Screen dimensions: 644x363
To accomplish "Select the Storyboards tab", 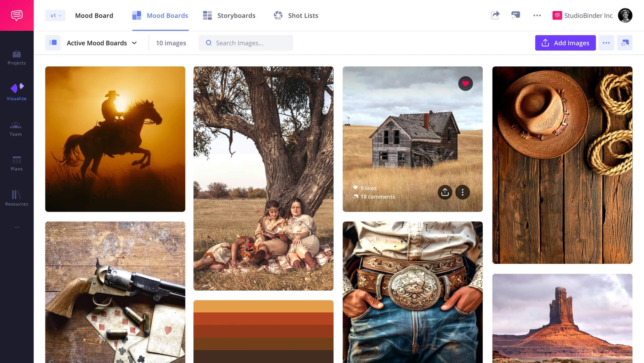I will 236,15.
